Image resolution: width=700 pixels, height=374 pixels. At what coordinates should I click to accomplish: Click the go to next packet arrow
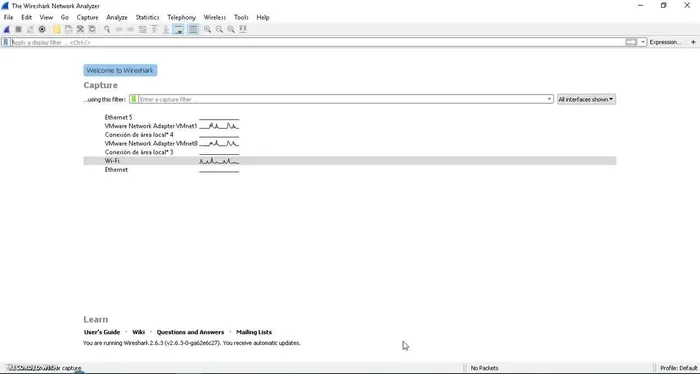point(130,29)
